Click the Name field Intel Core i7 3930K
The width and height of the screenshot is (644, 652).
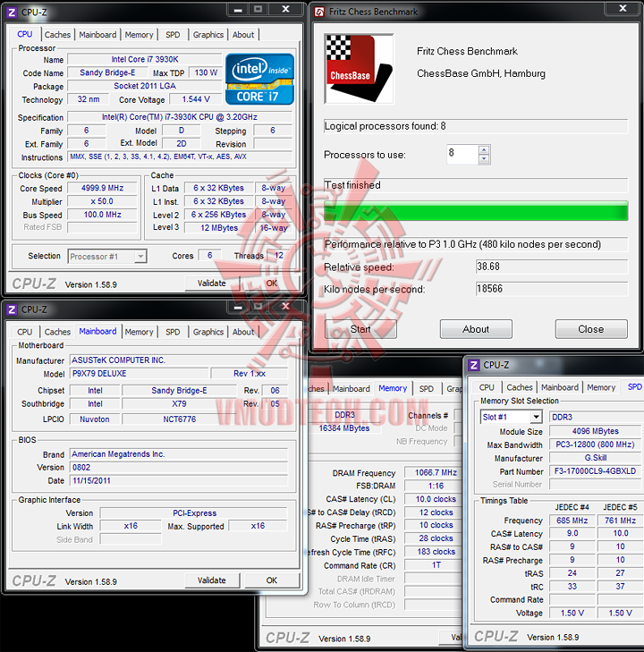coord(145,59)
